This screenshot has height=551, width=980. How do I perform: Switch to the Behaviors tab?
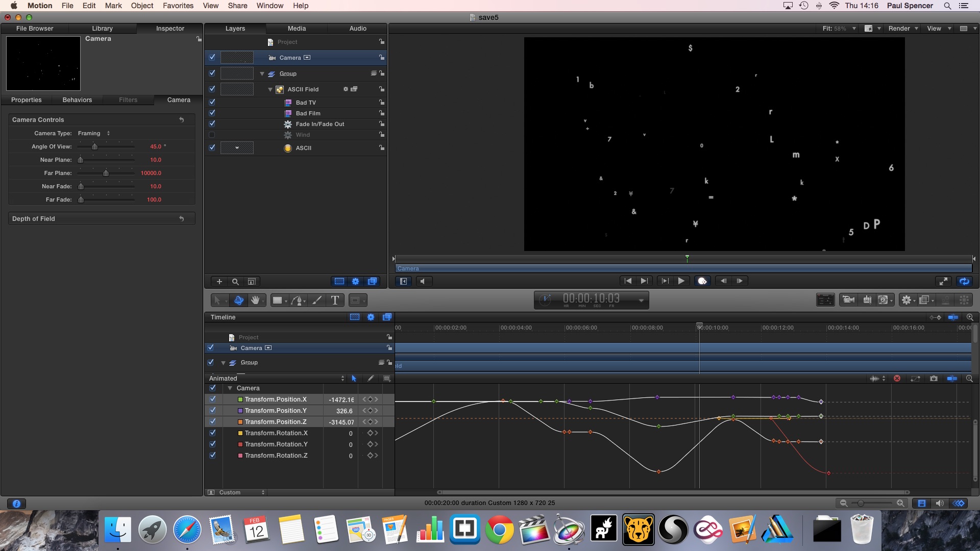(x=77, y=100)
